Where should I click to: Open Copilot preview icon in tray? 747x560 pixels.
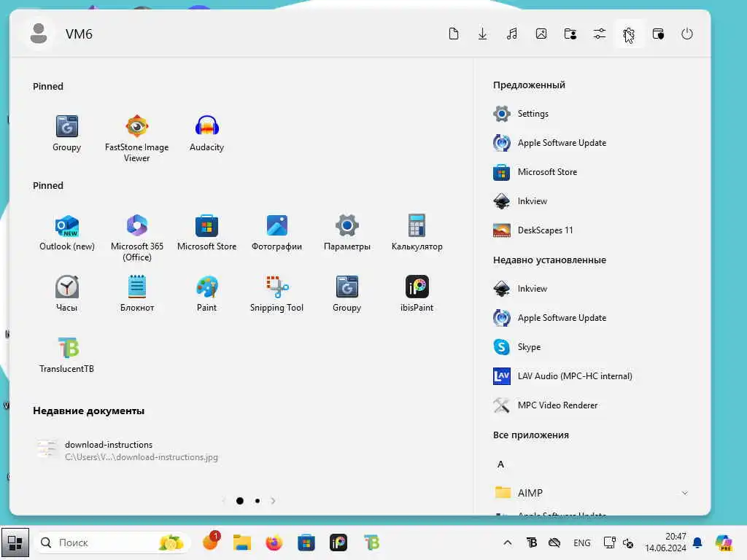pyautogui.click(x=723, y=542)
